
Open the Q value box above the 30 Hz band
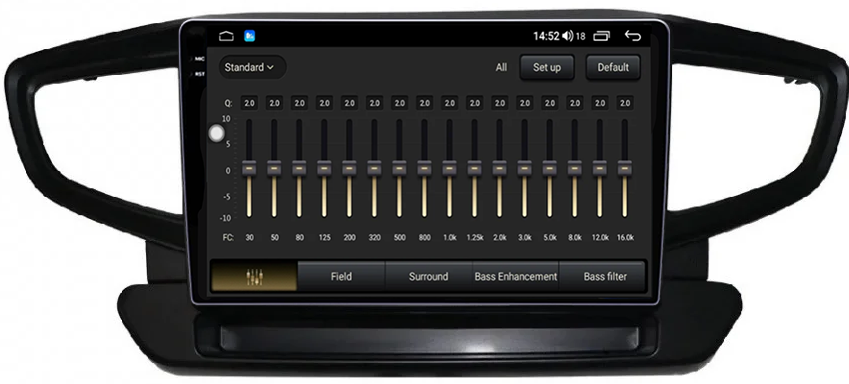[249, 103]
